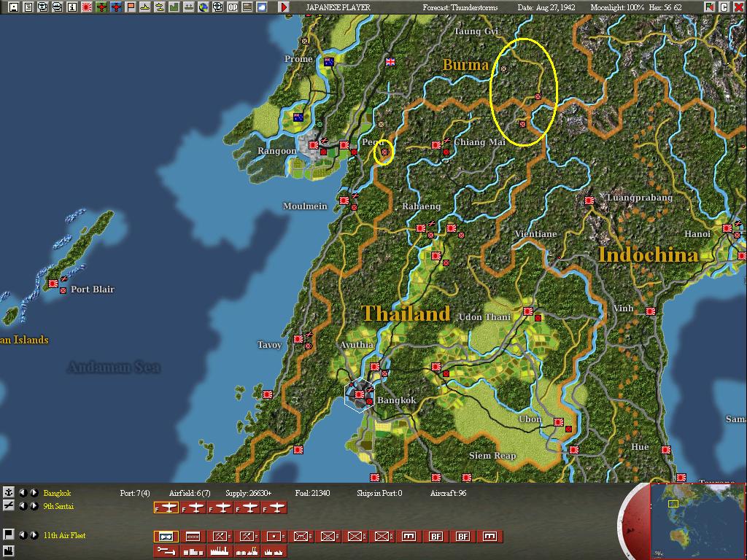The height and width of the screenshot is (560, 747).
Task: Click the save game disk icon
Action: pyautogui.click(x=13, y=7)
